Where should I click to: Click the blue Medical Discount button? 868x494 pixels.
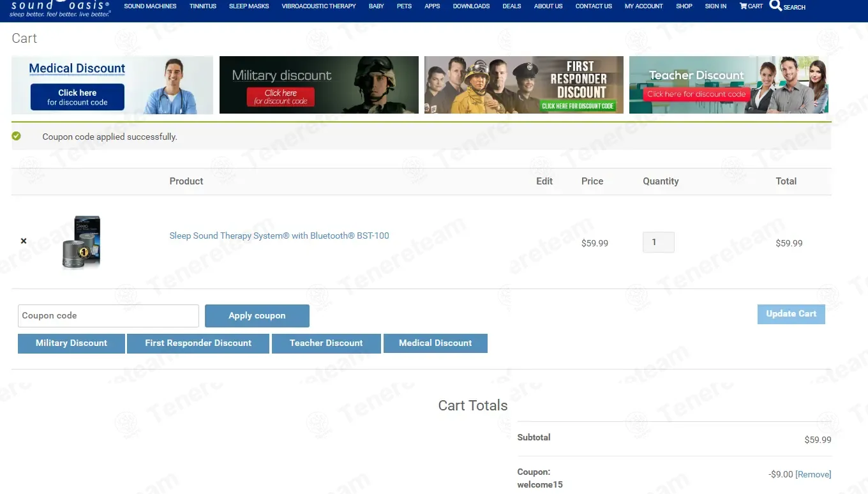[435, 343]
